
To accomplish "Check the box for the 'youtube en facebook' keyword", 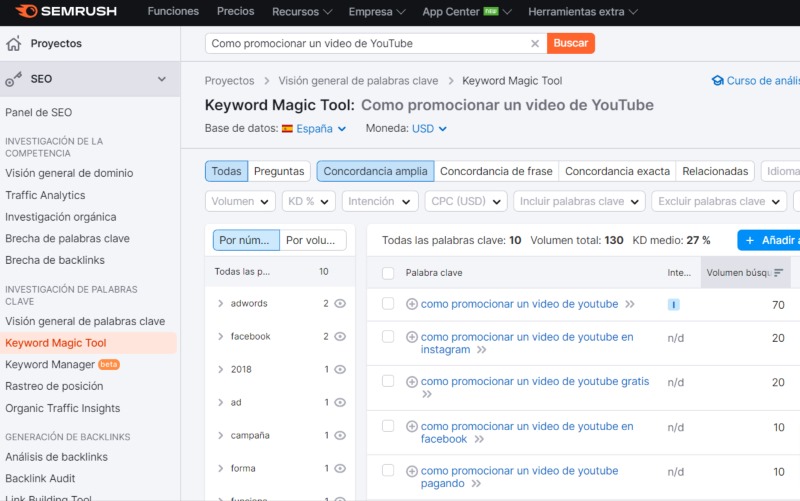I will click(388, 425).
